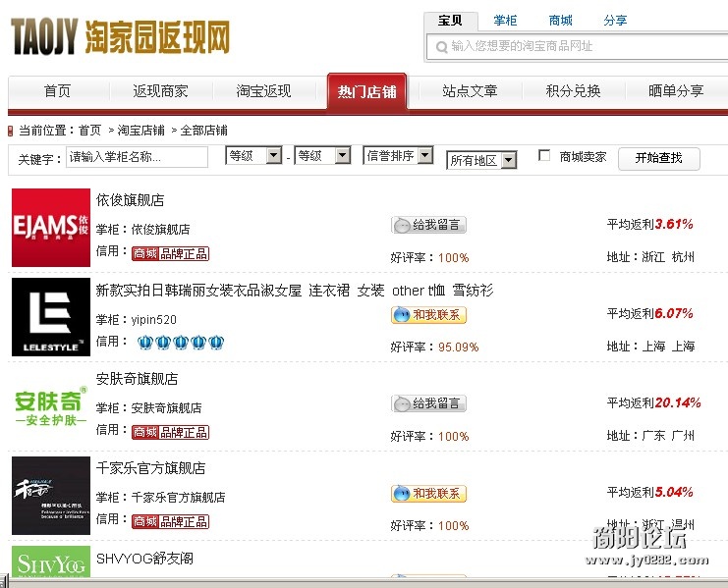Image resolution: width=728 pixels, height=588 pixels.
Task: Click 好评率：95.09% text
Action: 434,347
